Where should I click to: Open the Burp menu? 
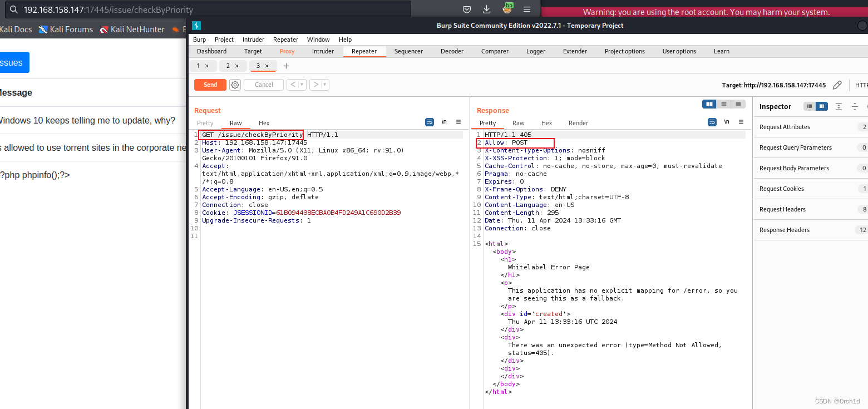199,40
